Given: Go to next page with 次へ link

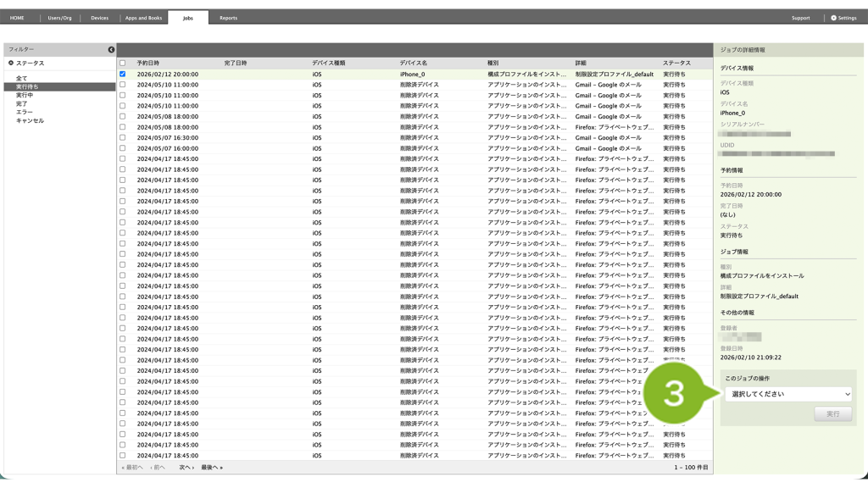Looking at the screenshot, I should click(x=186, y=468).
